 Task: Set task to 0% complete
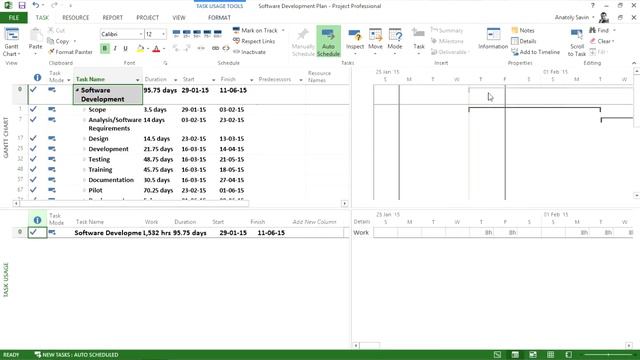tap(176, 33)
